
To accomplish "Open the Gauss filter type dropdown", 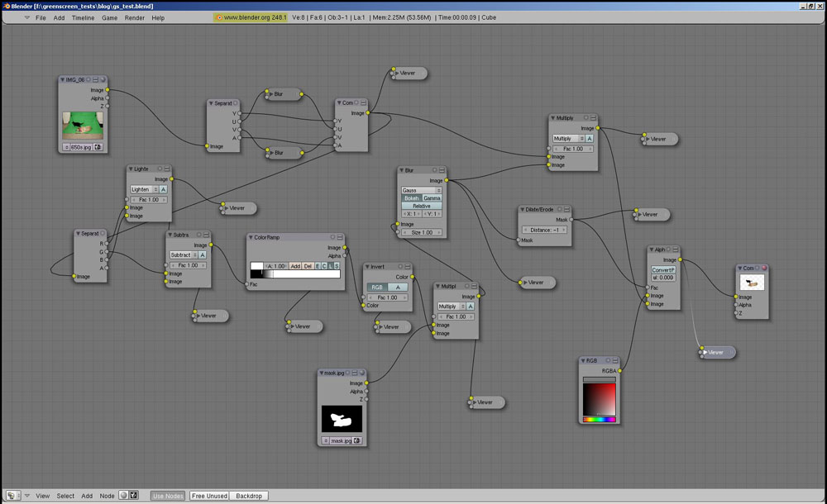I will (x=422, y=190).
